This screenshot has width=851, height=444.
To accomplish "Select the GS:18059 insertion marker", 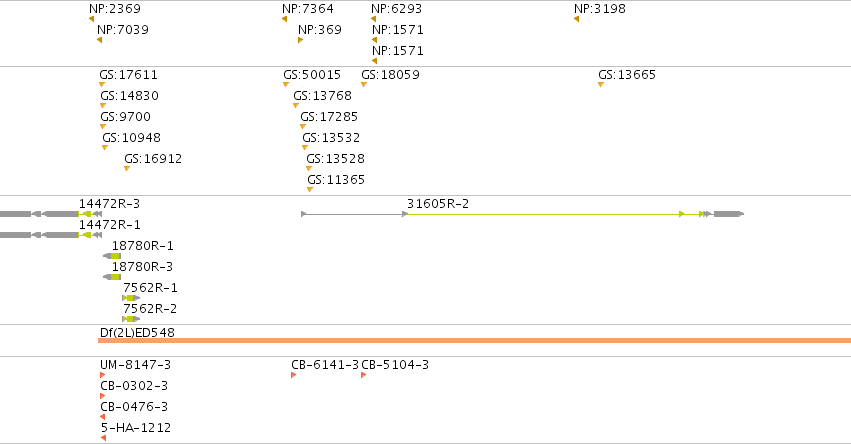I will point(364,85).
